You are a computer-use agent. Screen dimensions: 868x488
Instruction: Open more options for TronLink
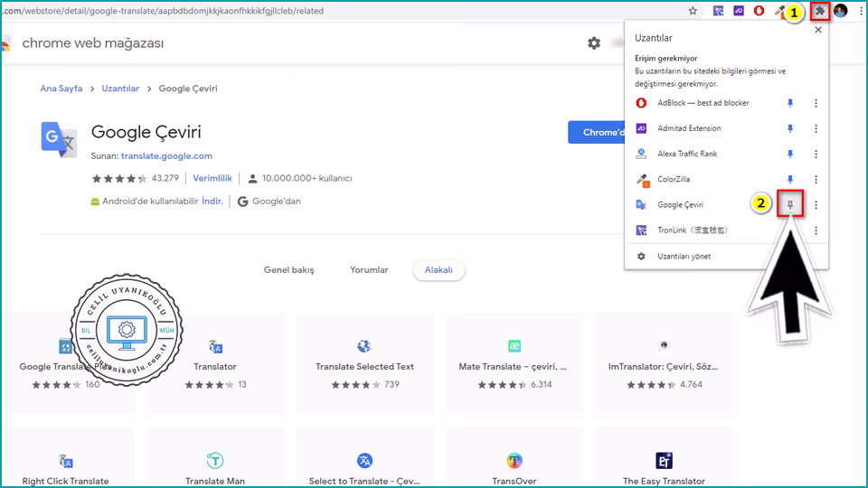[x=816, y=230]
